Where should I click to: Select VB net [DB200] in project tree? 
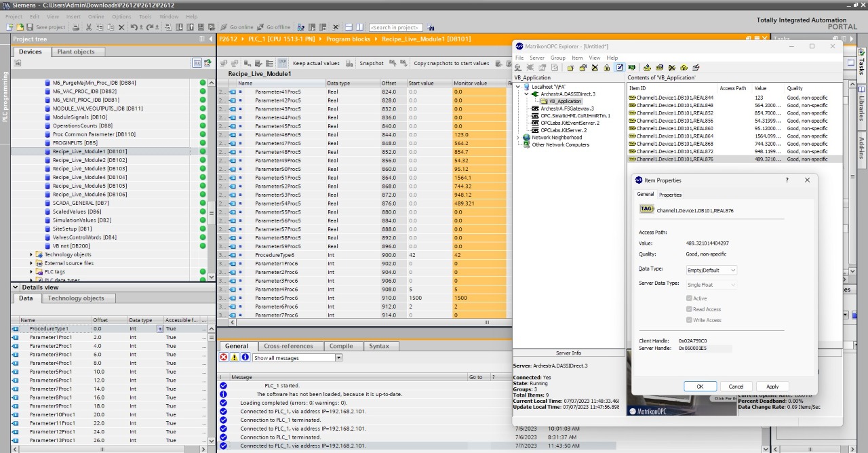point(71,245)
